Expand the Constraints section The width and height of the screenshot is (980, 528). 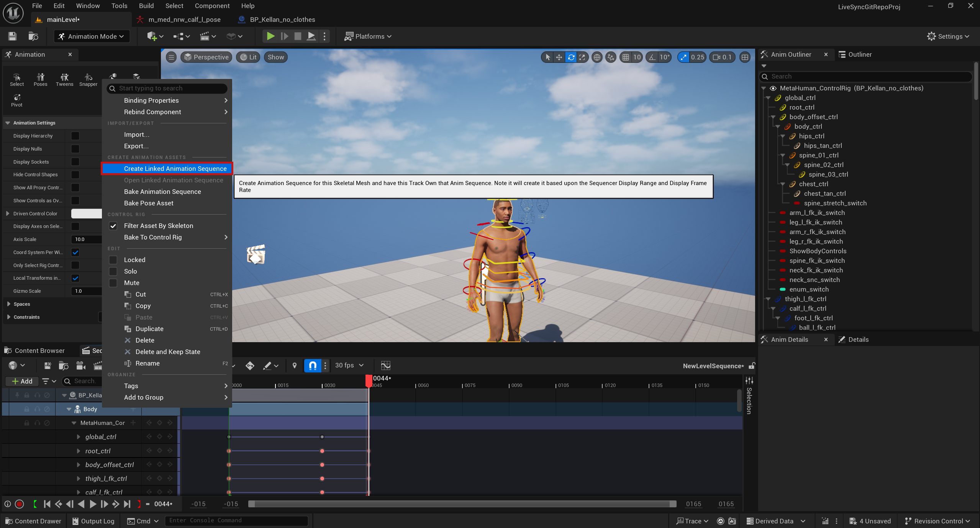point(8,317)
